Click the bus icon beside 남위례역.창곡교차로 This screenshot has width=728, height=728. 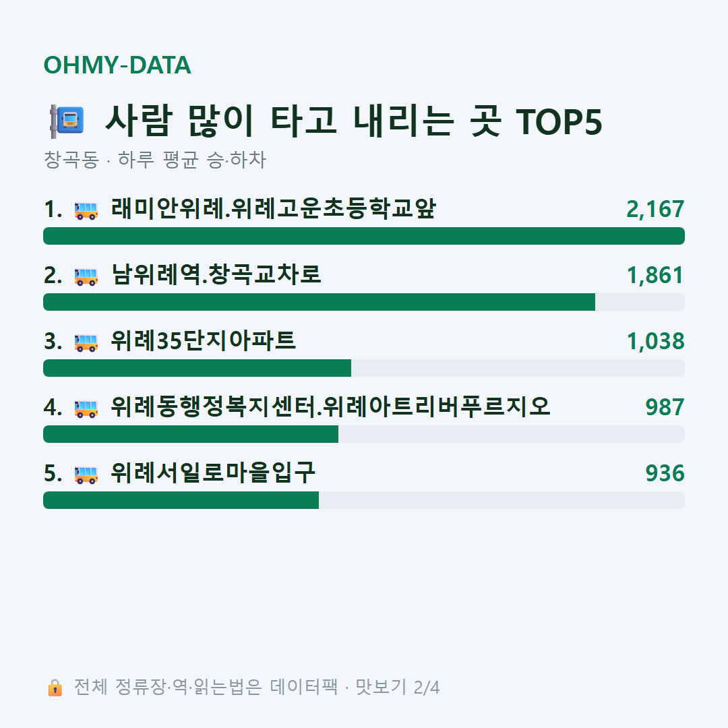[86, 276]
